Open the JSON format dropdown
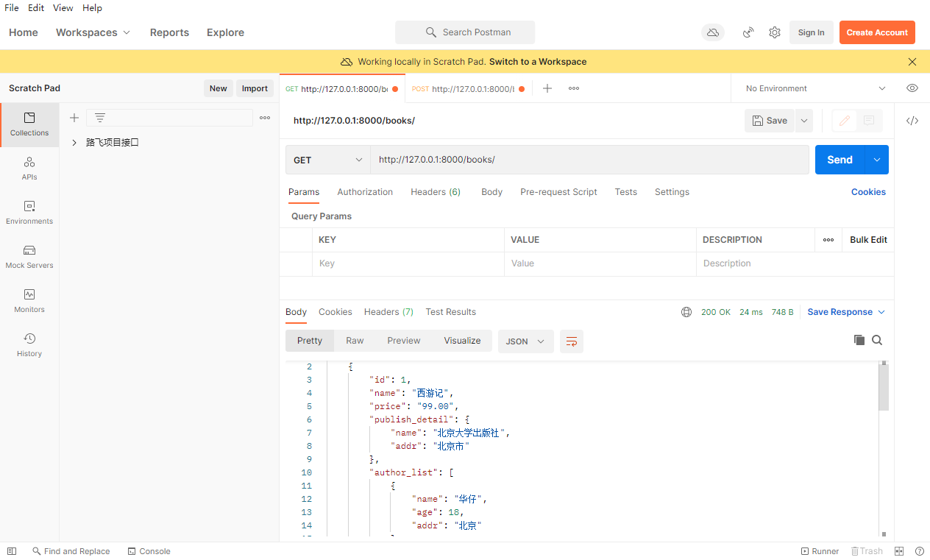 (525, 341)
